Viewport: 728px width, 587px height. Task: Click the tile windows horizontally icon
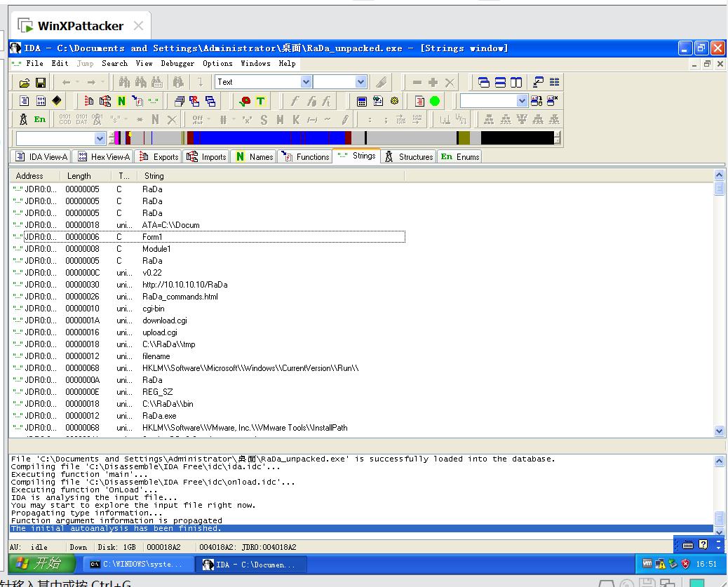pos(500,83)
